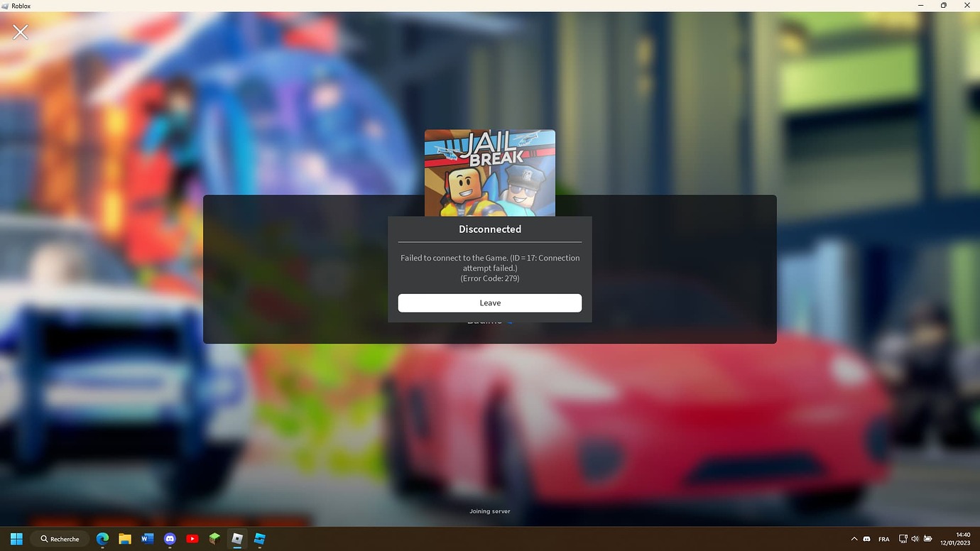Expand the hidden system tray icons chevron
Image resolution: width=980 pixels, height=551 pixels.
click(x=854, y=539)
